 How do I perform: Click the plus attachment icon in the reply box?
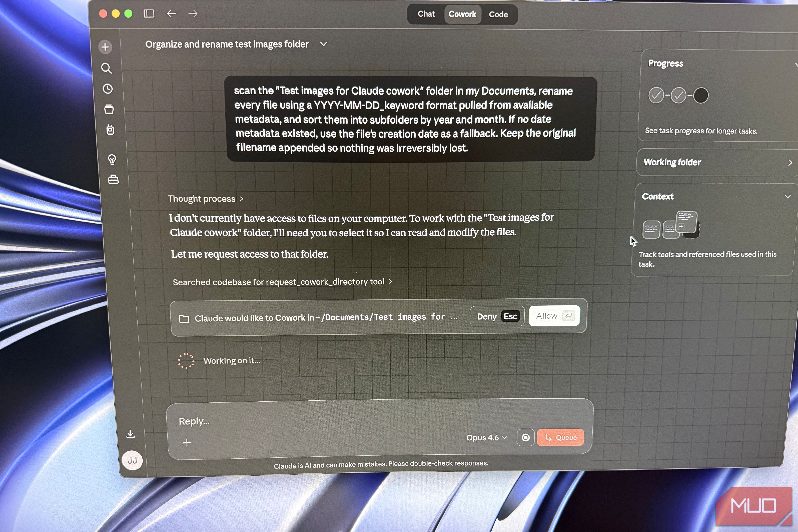(187, 443)
